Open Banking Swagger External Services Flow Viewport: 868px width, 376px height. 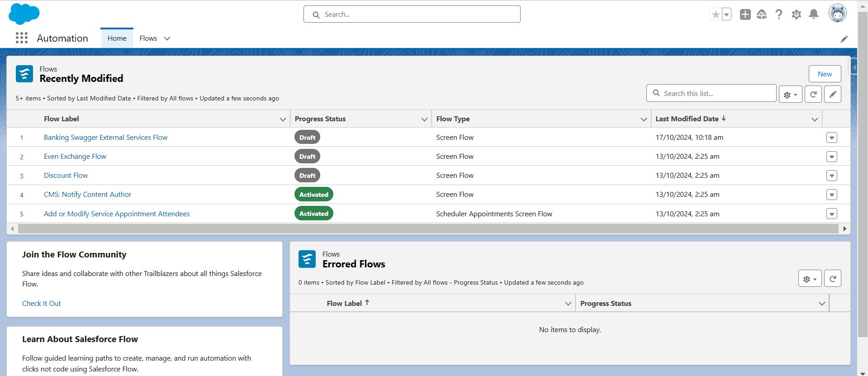(x=105, y=137)
